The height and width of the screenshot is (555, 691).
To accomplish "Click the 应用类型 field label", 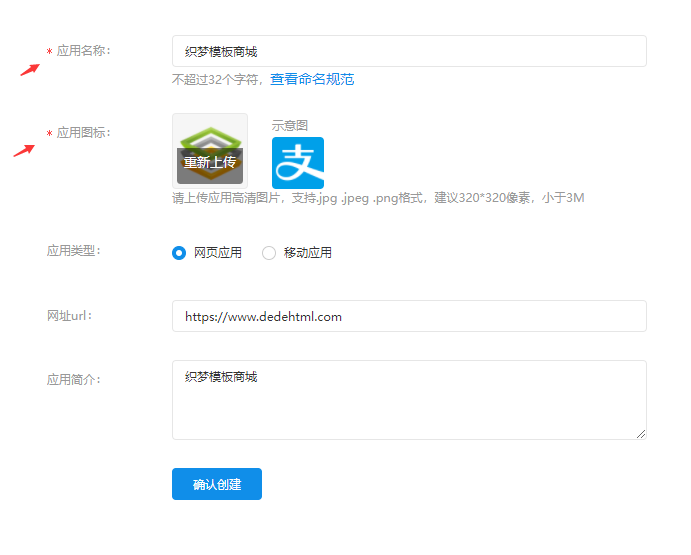I will pyautogui.click(x=73, y=251).
